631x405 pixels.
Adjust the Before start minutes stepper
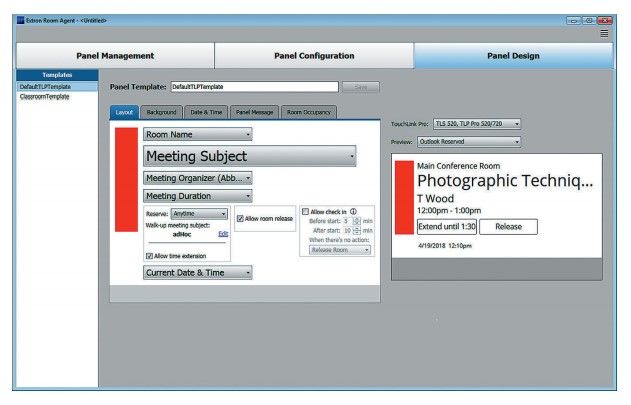tap(357, 221)
